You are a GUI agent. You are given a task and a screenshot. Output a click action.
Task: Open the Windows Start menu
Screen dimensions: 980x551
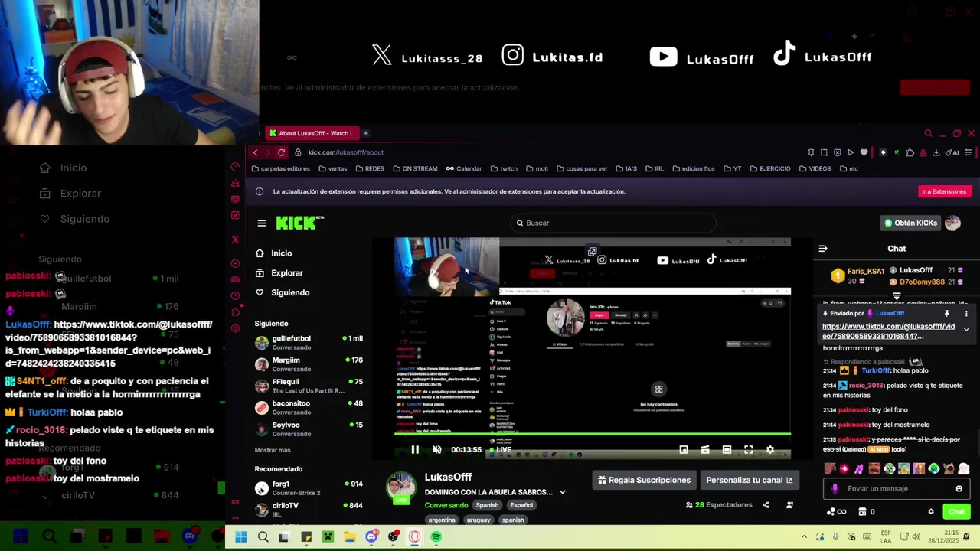[x=241, y=537]
